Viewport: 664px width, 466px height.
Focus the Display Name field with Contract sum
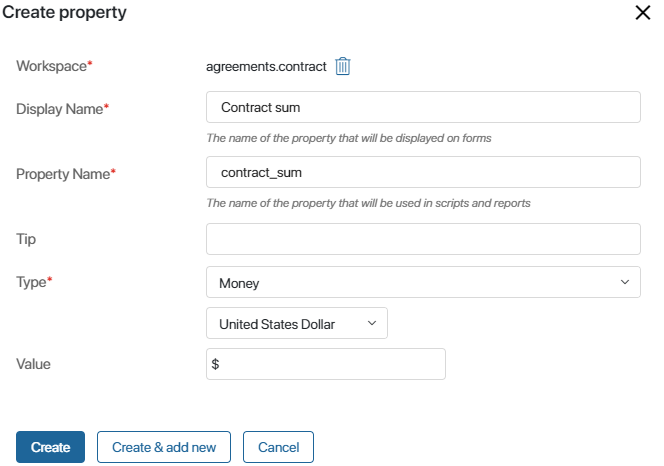(x=423, y=107)
